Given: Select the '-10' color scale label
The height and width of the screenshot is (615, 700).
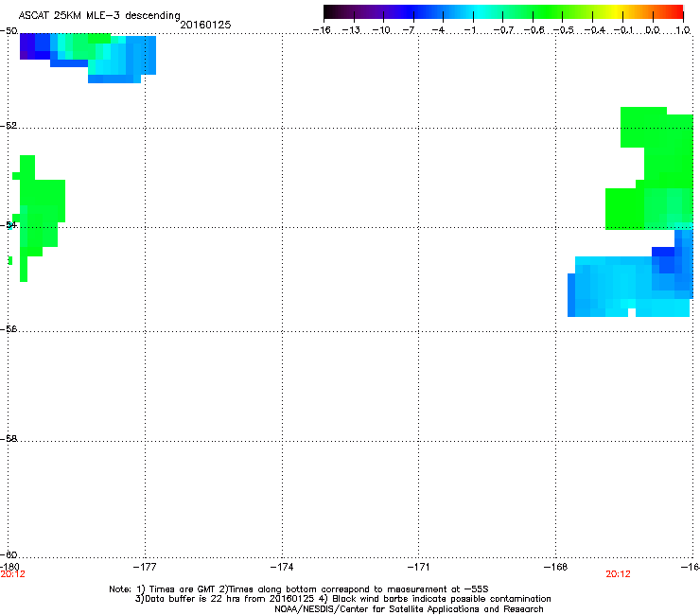Looking at the screenshot, I should 381,30.
